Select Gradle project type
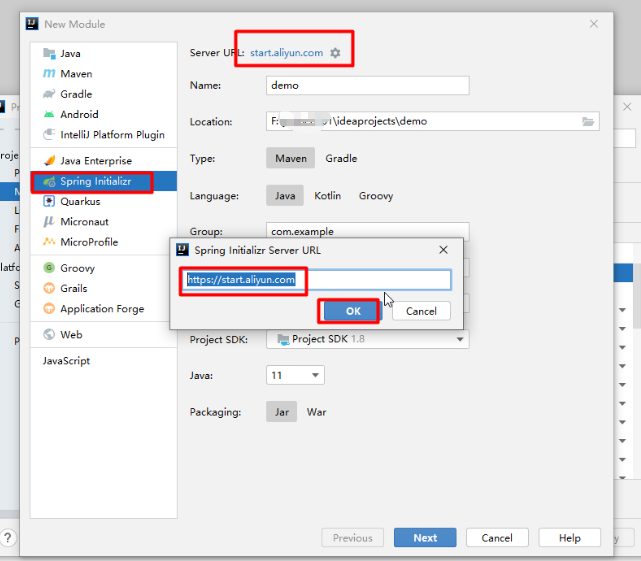 (x=341, y=158)
